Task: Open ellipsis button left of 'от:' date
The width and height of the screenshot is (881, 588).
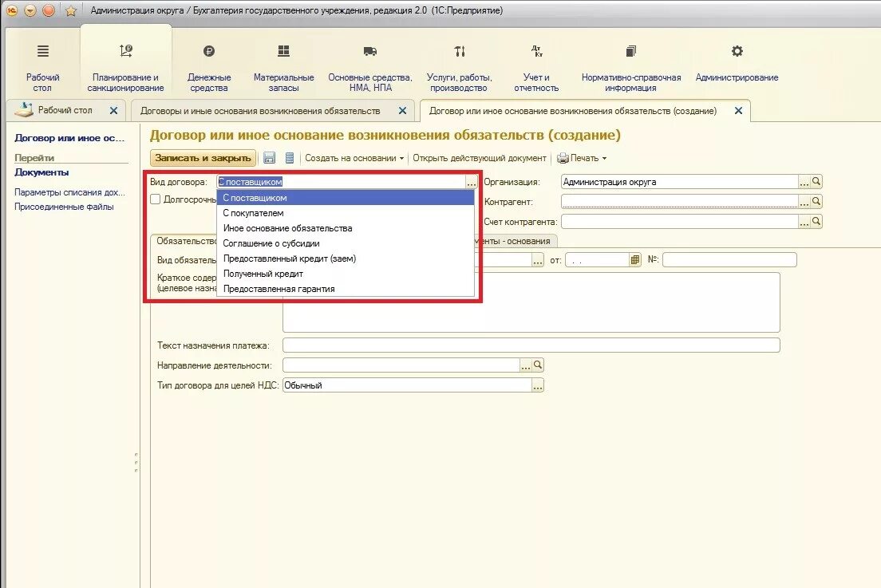Action: click(538, 260)
